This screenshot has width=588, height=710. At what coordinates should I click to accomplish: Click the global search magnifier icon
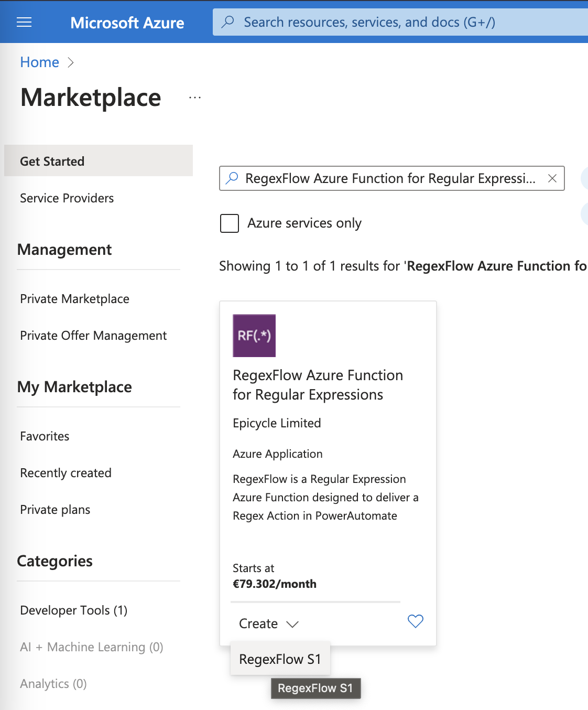pyautogui.click(x=228, y=22)
